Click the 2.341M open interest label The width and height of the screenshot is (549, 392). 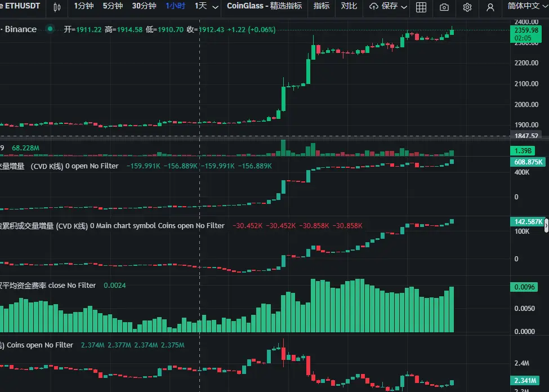click(x=525, y=380)
